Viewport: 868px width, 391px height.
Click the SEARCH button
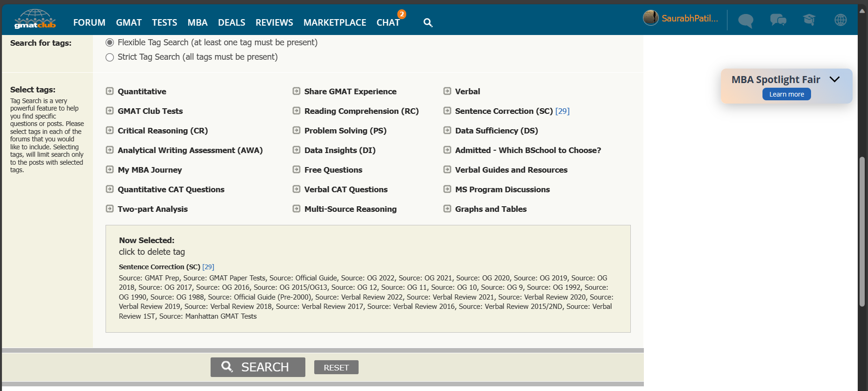pos(258,367)
